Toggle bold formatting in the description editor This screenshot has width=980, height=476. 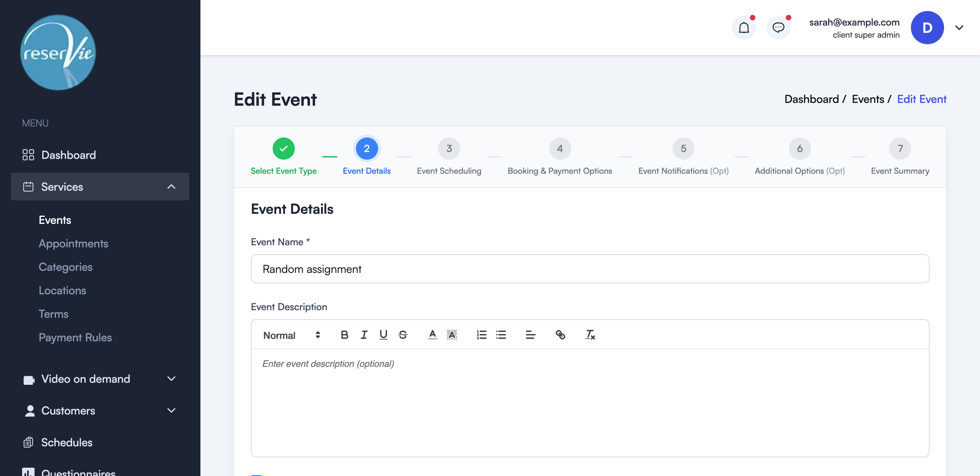(345, 335)
